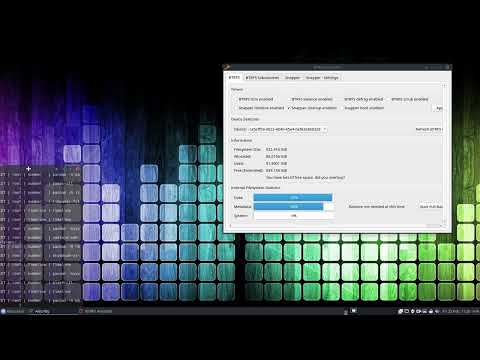480x360 pixels.
Task: Click the horizontal scrollbar at the window bottom
Action: point(336,225)
